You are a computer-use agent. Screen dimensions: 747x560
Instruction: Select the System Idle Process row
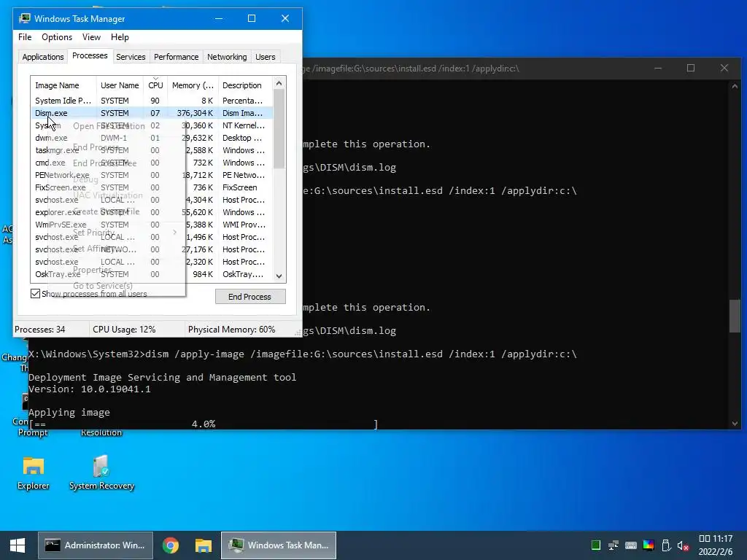click(x=152, y=101)
